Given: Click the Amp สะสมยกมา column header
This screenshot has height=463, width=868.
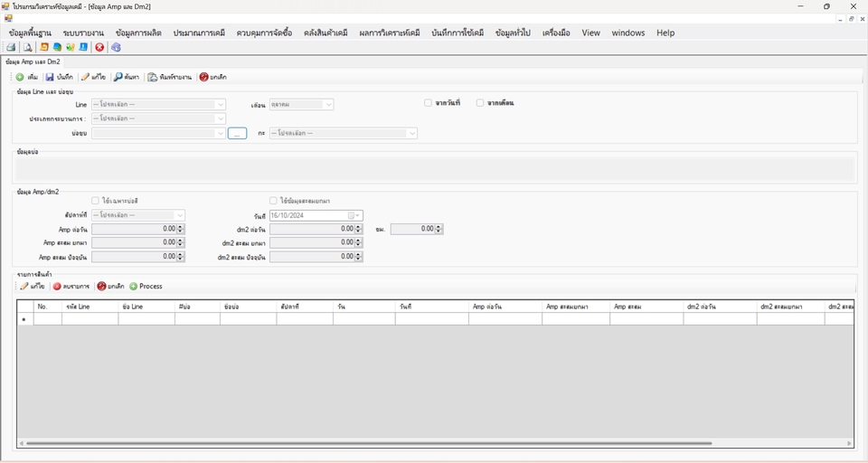Looking at the screenshot, I should pos(576,307).
